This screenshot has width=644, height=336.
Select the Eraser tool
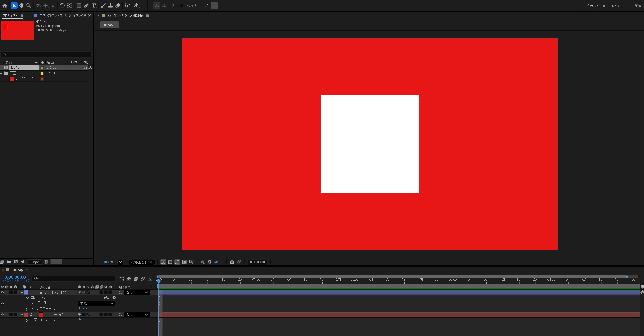pos(118,5)
